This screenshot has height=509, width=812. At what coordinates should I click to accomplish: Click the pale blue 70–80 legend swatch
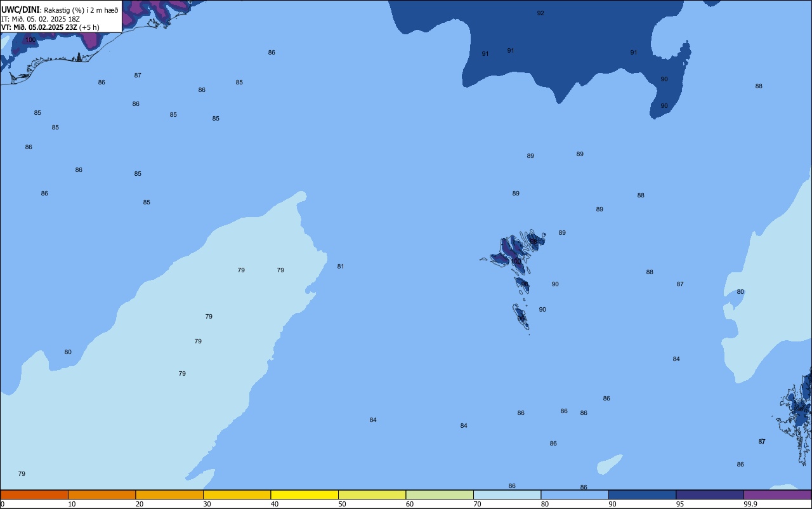tap(507, 494)
